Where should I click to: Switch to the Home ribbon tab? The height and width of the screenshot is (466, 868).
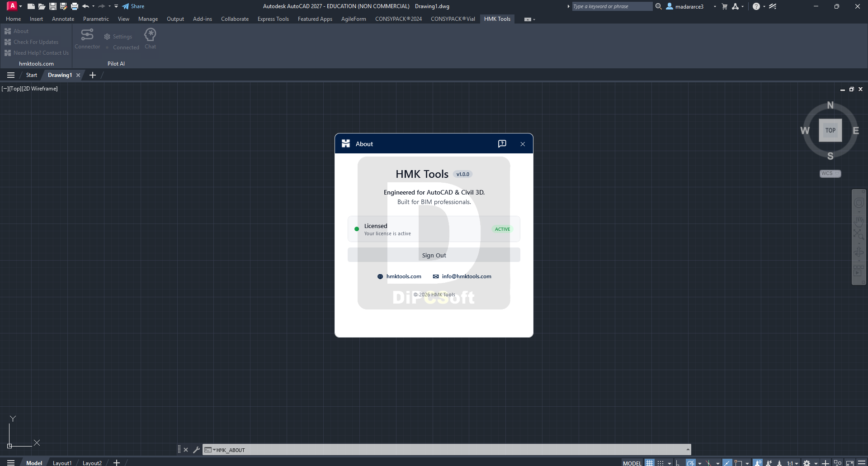[13, 19]
